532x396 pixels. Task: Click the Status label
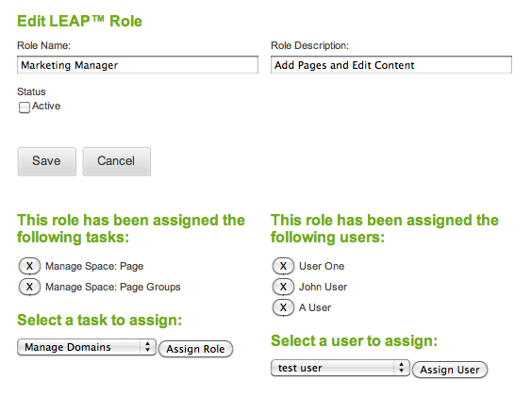(31, 91)
